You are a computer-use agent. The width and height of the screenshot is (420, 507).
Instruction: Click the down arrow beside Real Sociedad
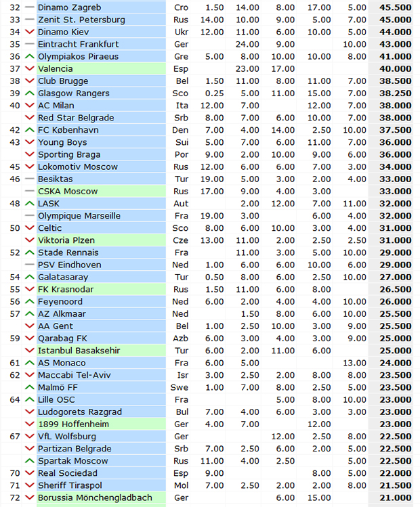click(29, 473)
